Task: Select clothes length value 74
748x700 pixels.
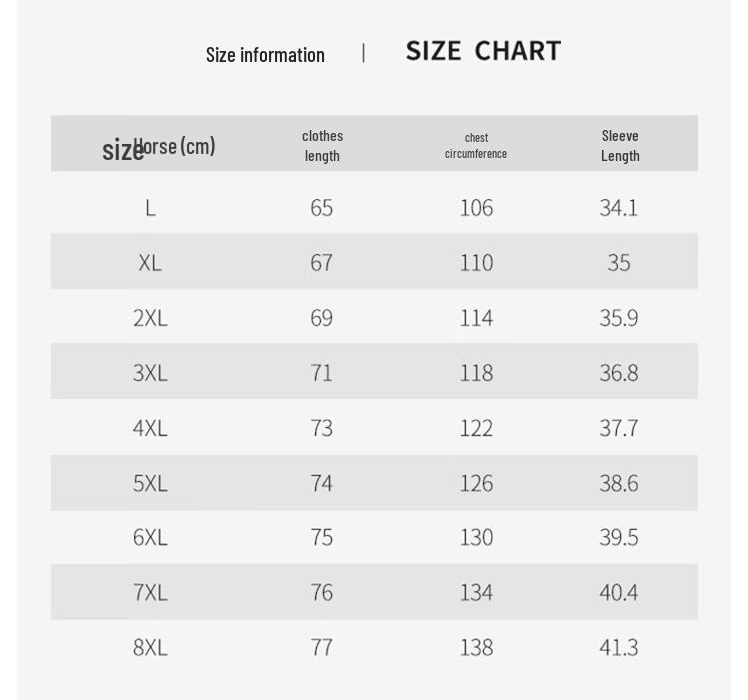Action: pyautogui.click(x=321, y=483)
